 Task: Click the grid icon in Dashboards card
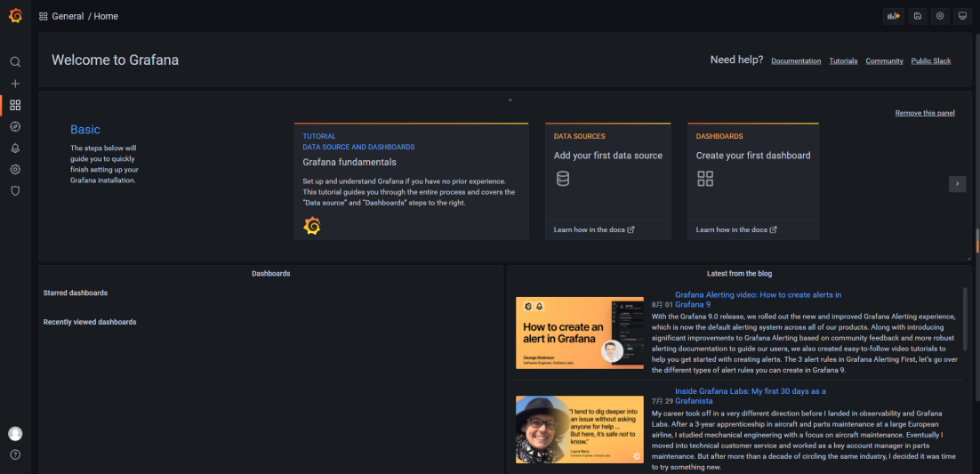[x=705, y=179]
